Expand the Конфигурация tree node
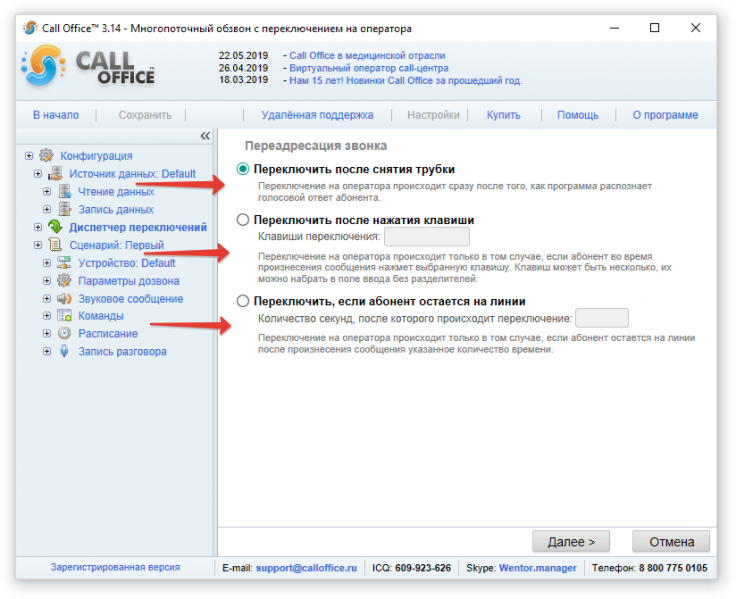Viewport: 736px width, 599px height. pos(29,155)
